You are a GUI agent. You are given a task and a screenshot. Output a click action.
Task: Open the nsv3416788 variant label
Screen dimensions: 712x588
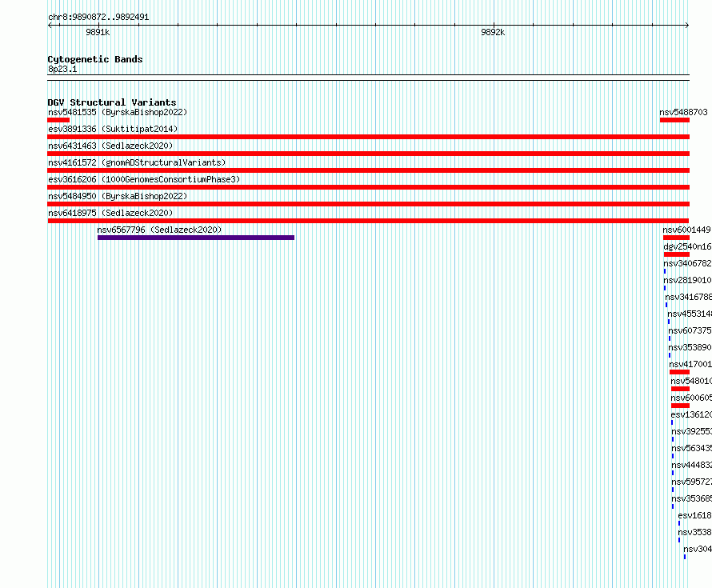688,297
